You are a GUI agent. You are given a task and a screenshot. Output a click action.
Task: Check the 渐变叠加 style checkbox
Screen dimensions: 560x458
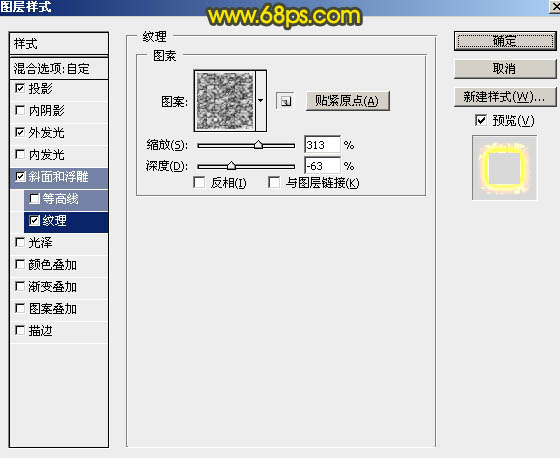coord(20,287)
